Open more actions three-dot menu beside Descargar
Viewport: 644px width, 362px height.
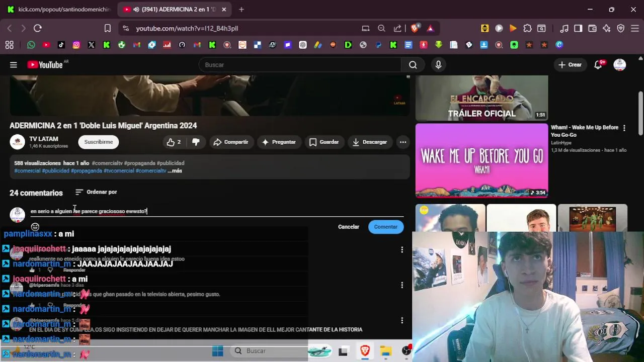[403, 142]
